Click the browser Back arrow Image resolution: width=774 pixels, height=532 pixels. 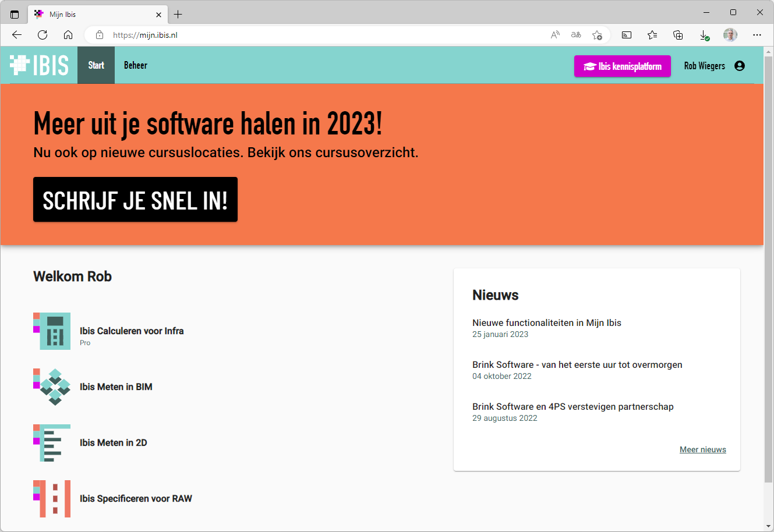(17, 35)
